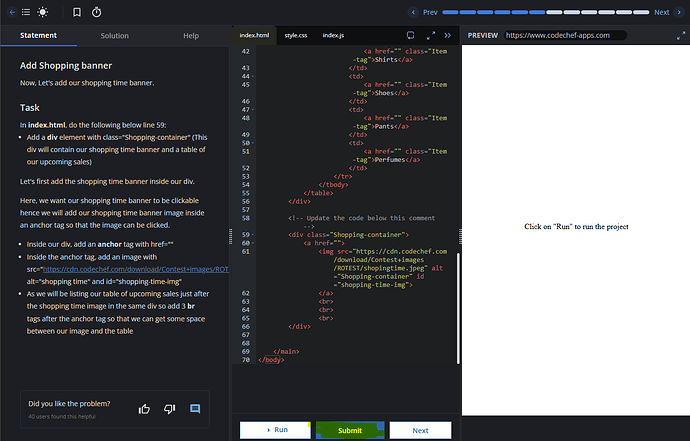Fold code at line 47

click(253, 110)
